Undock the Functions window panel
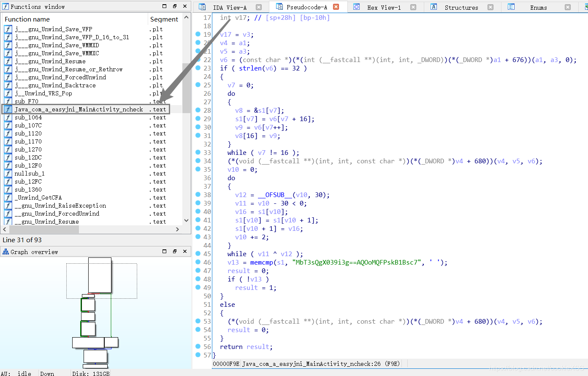This screenshot has width=588, height=376. (x=175, y=6)
